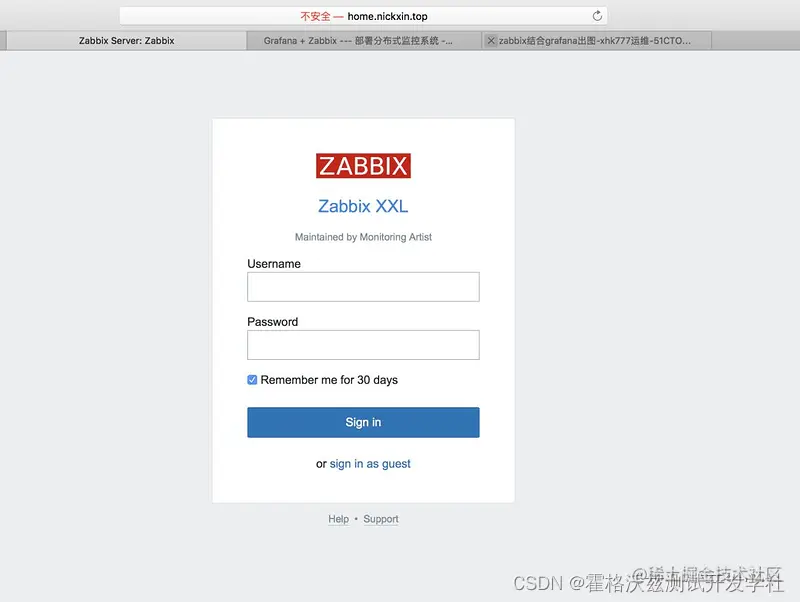
Task: Close the zabbix结合grafana出图 browser tab
Action: (493, 40)
